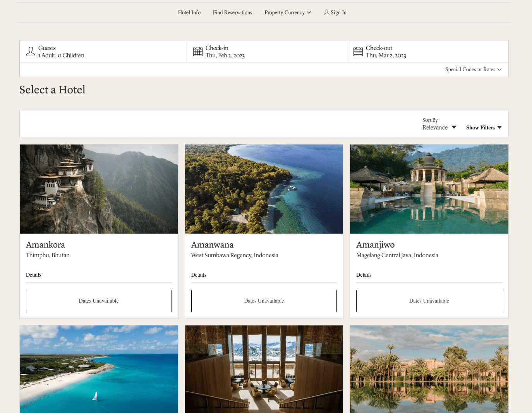
Task: View Details for Amanwana
Action: tap(199, 275)
